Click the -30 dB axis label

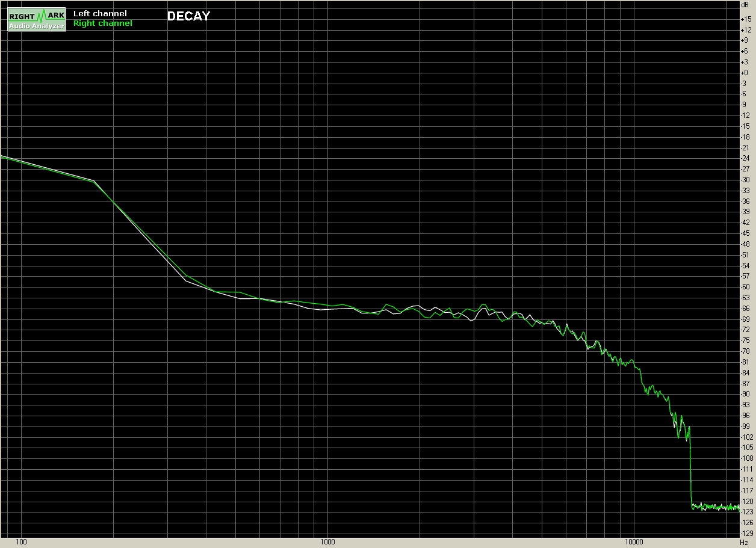tap(746, 180)
